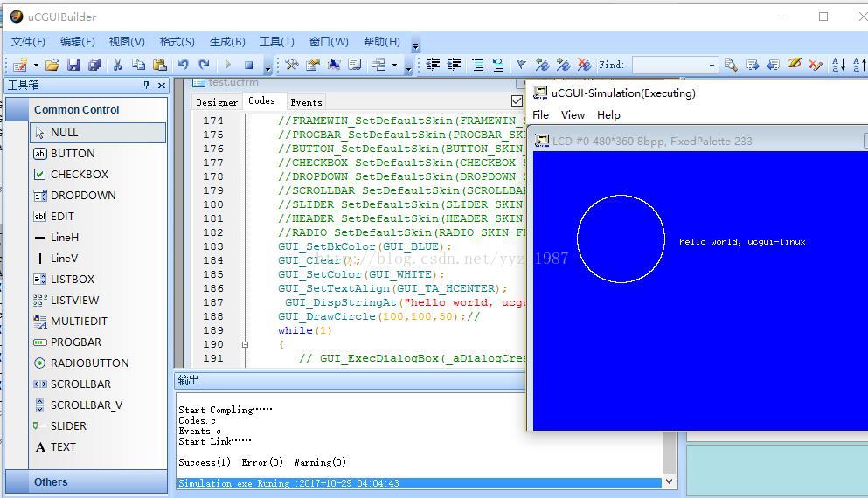Switch to the Designer tab

pyautogui.click(x=216, y=102)
